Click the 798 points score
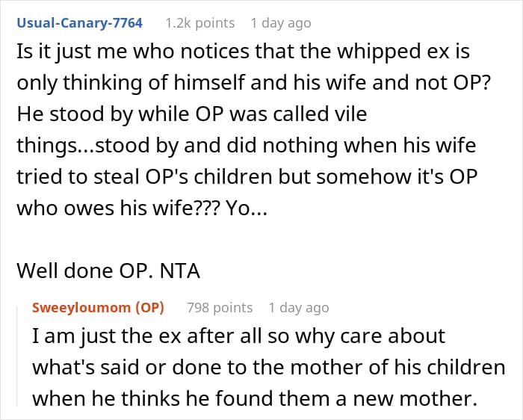The height and width of the screenshot is (420, 523). coord(220,308)
